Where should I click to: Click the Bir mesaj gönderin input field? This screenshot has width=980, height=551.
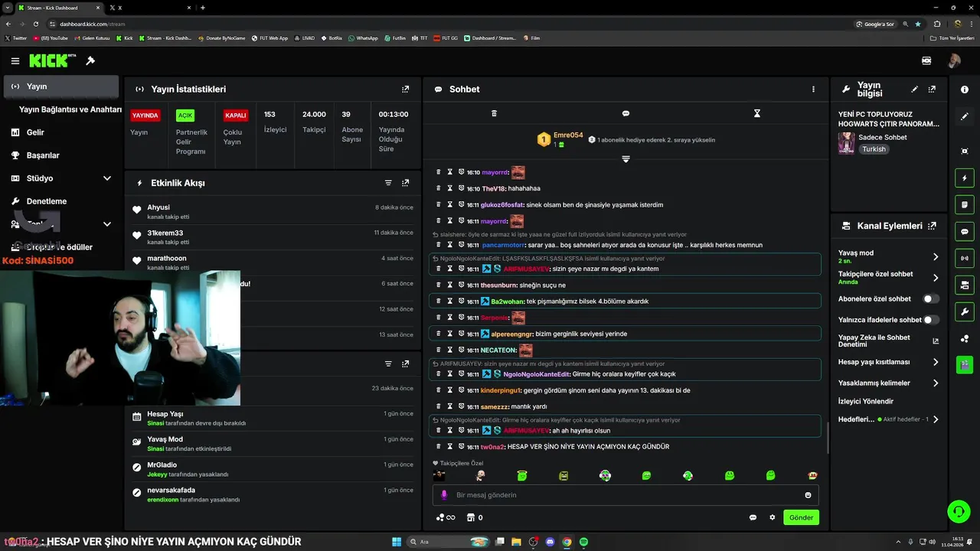tap(626, 495)
